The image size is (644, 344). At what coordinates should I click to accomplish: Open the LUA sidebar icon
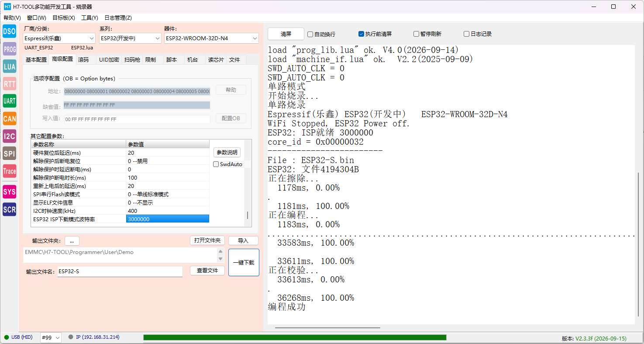(9, 66)
